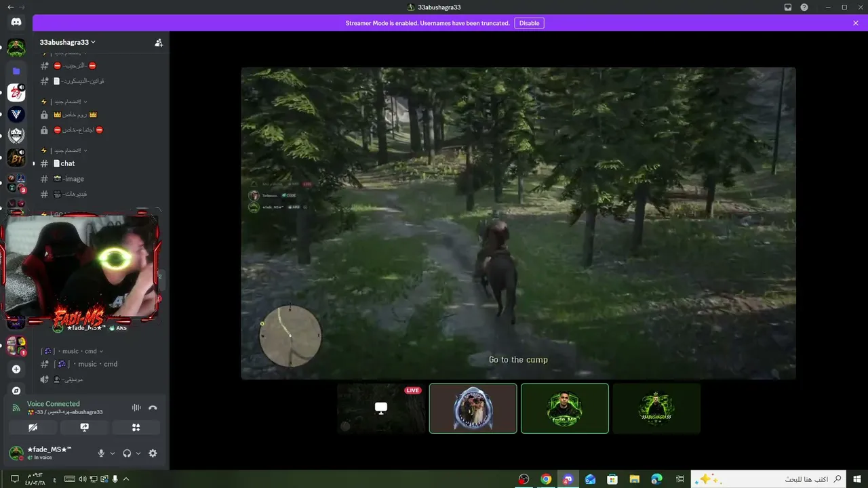This screenshot has width=868, height=488.
Task: Go back with the title bar arrow
Action: [9, 7]
